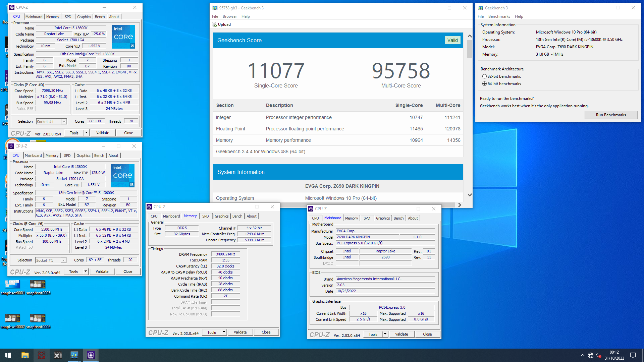Click Validate in top CPU-Z window
Screen dimensions: 644x362
coord(103,133)
